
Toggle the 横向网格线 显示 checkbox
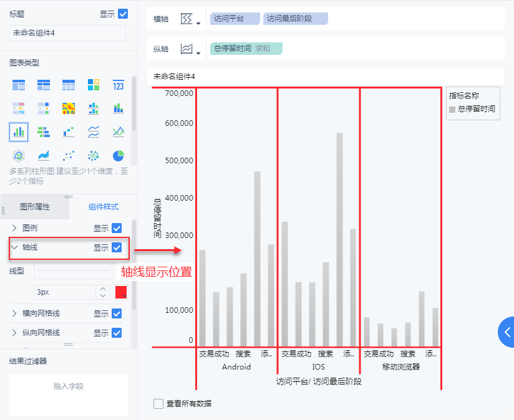pos(117,313)
